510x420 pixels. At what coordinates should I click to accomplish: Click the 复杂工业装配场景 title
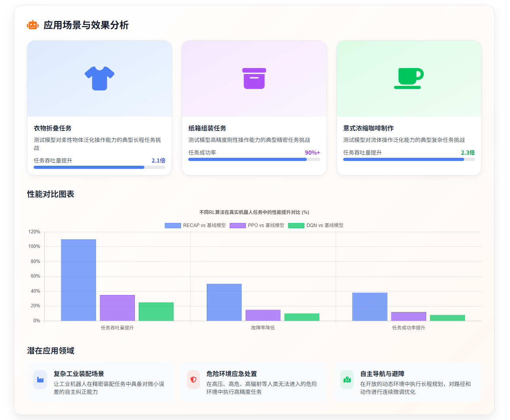(x=79, y=374)
